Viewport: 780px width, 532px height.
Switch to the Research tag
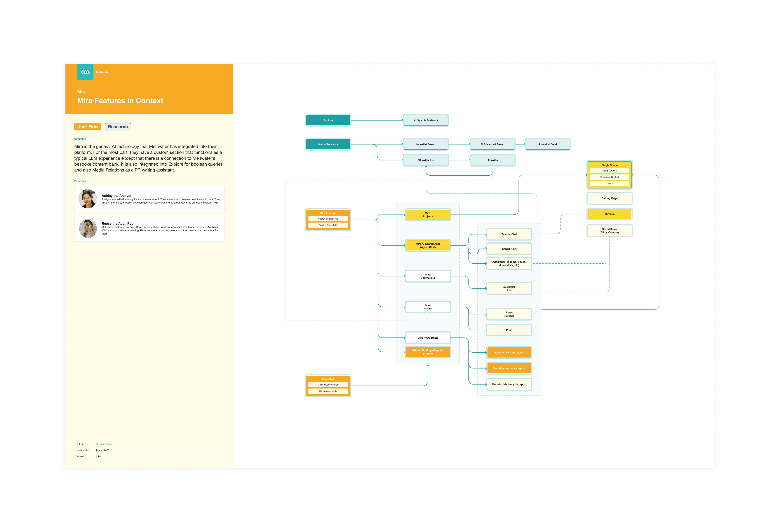(118, 127)
